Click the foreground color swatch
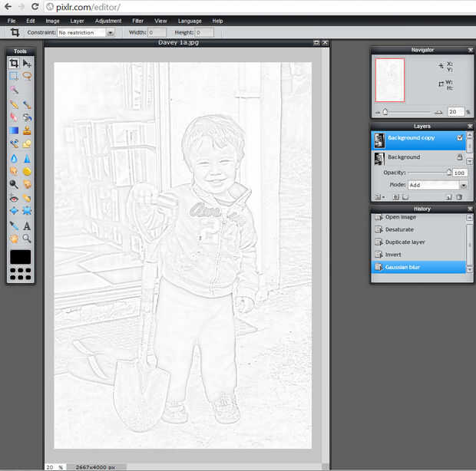The width and height of the screenshot is (476, 471). point(21,256)
